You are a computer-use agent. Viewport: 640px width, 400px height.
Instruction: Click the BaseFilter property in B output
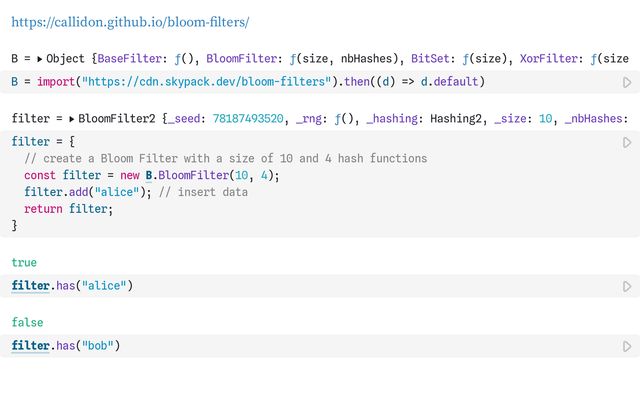(x=130, y=59)
